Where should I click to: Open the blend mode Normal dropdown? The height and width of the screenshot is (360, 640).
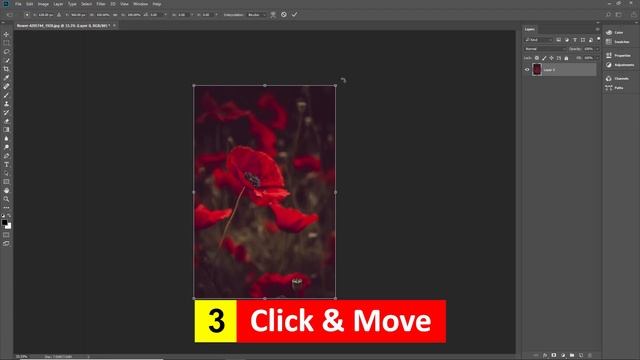[x=545, y=49]
